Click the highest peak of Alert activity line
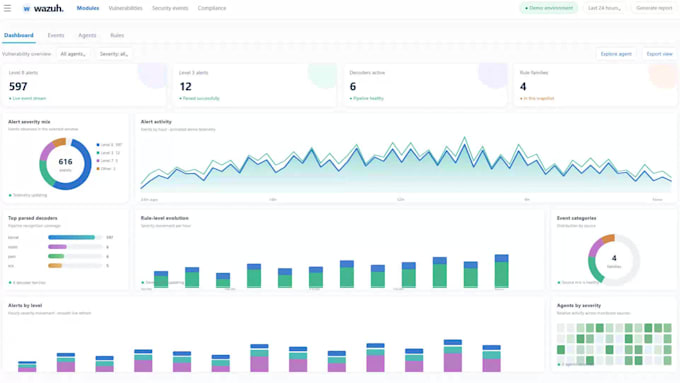Image resolution: width=680 pixels, height=383 pixels. coord(465,138)
